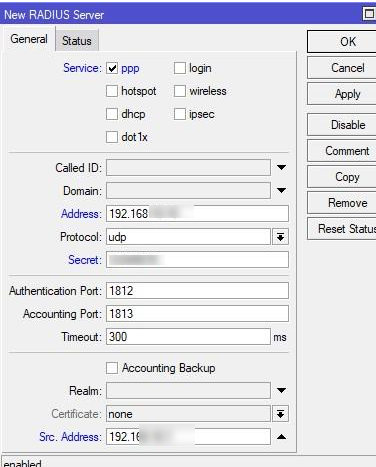The width and height of the screenshot is (376, 467).
Task: Tick the ipsec service checkbox
Action: click(180, 114)
